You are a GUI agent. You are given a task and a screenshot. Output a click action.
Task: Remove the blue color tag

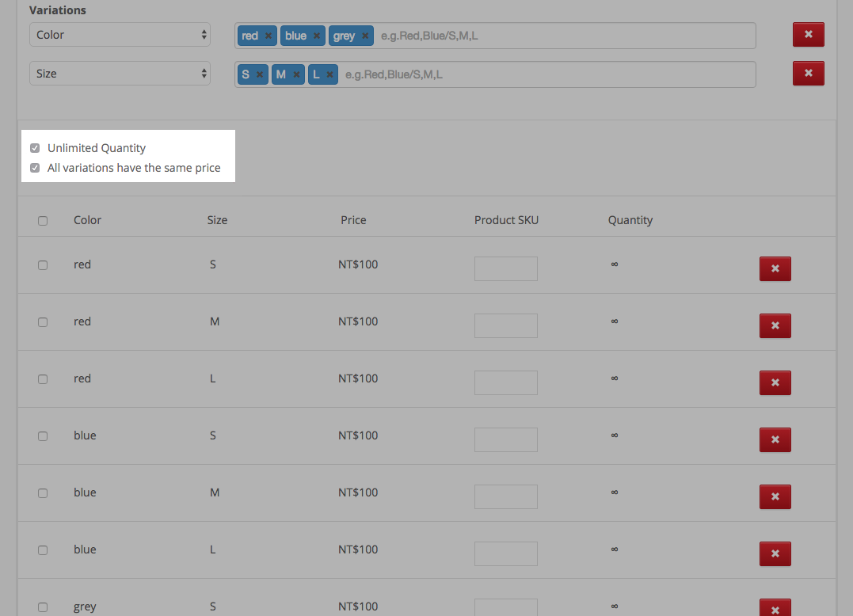click(x=317, y=36)
